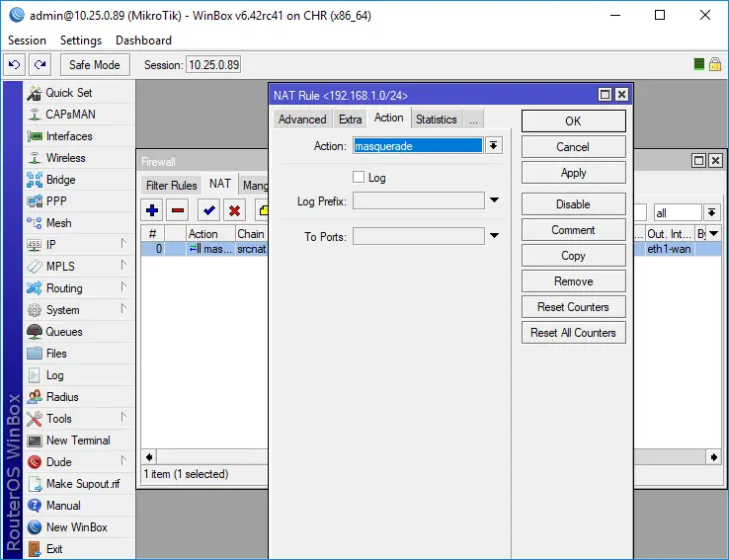Click the Undo arrow toolbar icon
This screenshot has height=560, width=729.
[15, 64]
